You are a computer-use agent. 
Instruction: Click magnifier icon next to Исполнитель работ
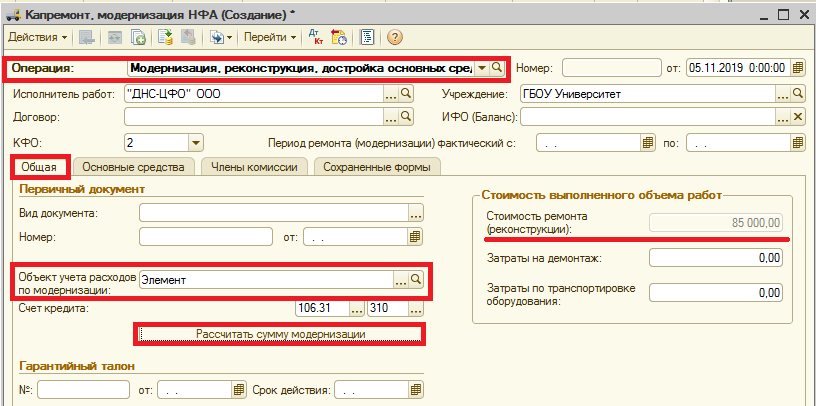(x=406, y=93)
